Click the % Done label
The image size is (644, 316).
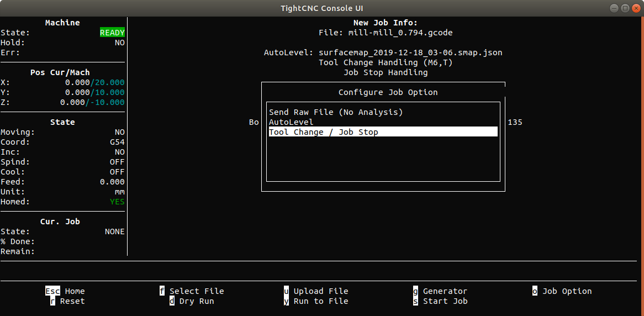click(18, 241)
